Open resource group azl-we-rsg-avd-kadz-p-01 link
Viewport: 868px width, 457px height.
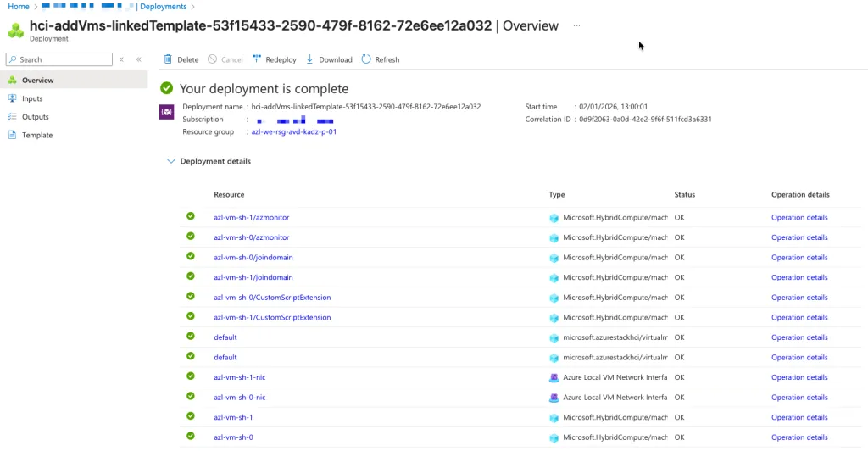293,132
